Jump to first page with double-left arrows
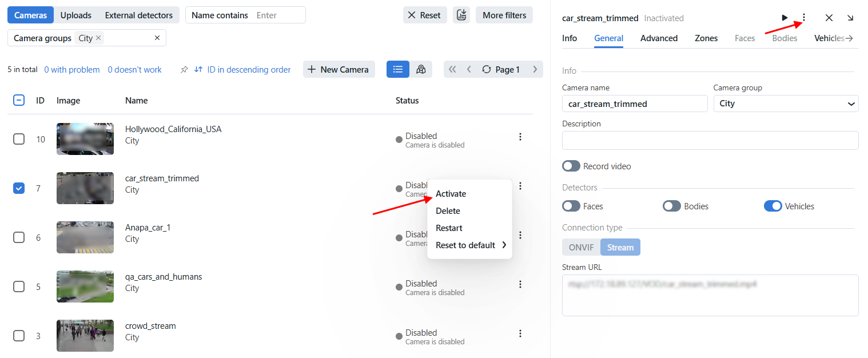The image size is (868, 358). [x=452, y=69]
